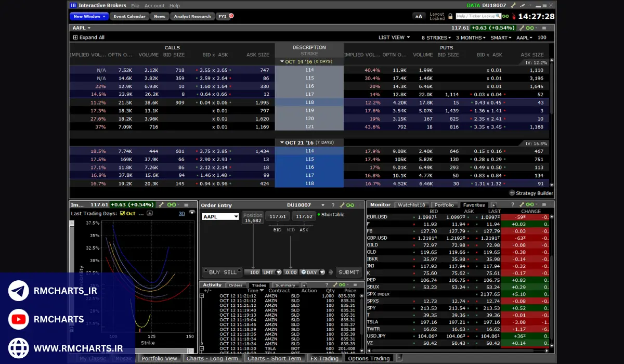
Task: Switch to the Portfolio watchlist tab
Action: pos(445,204)
